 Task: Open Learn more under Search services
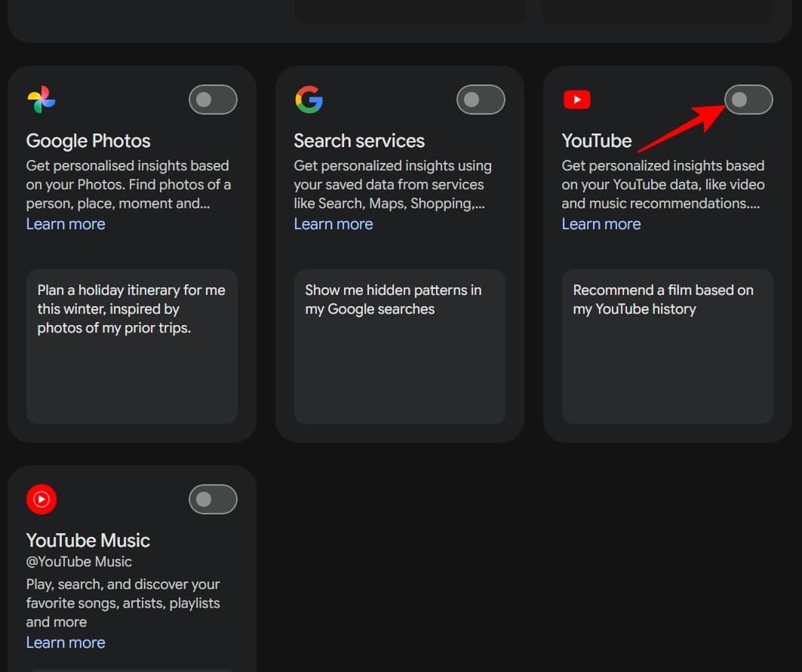(x=333, y=224)
